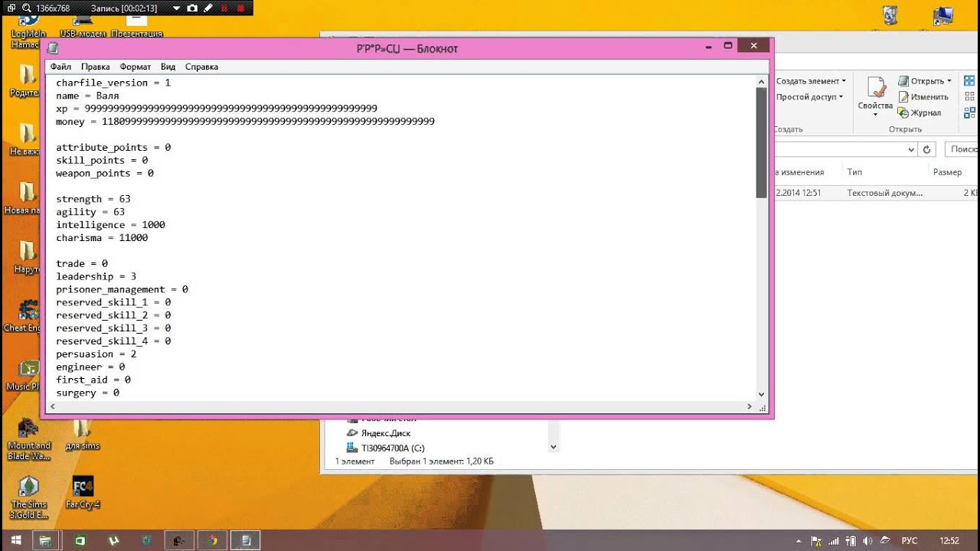Open the Вид menu in Notepad
The width and height of the screenshot is (980, 551).
pyautogui.click(x=168, y=67)
